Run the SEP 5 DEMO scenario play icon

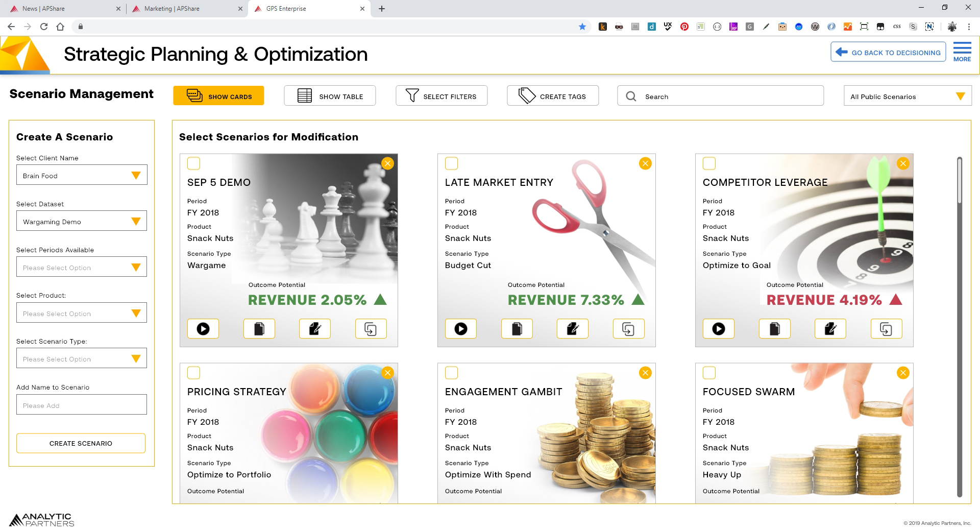tap(203, 329)
